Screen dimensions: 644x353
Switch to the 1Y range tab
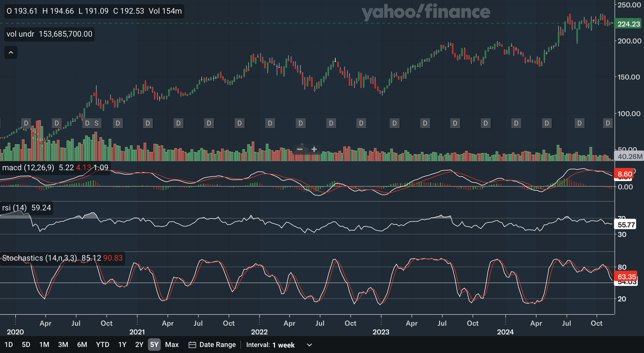point(122,345)
